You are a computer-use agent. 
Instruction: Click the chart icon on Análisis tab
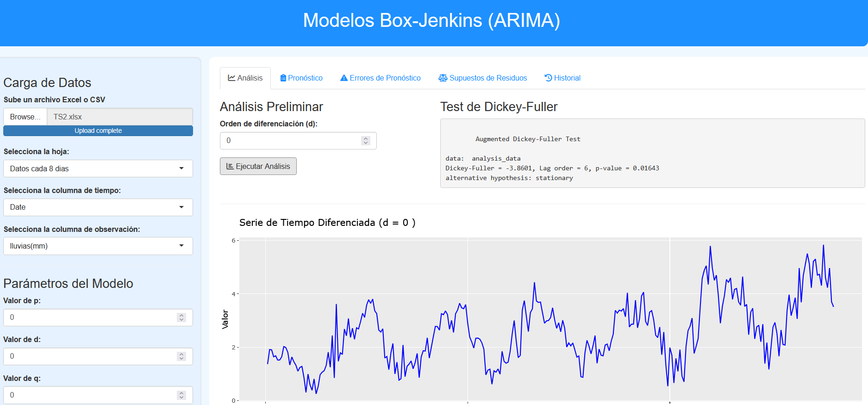tap(231, 78)
